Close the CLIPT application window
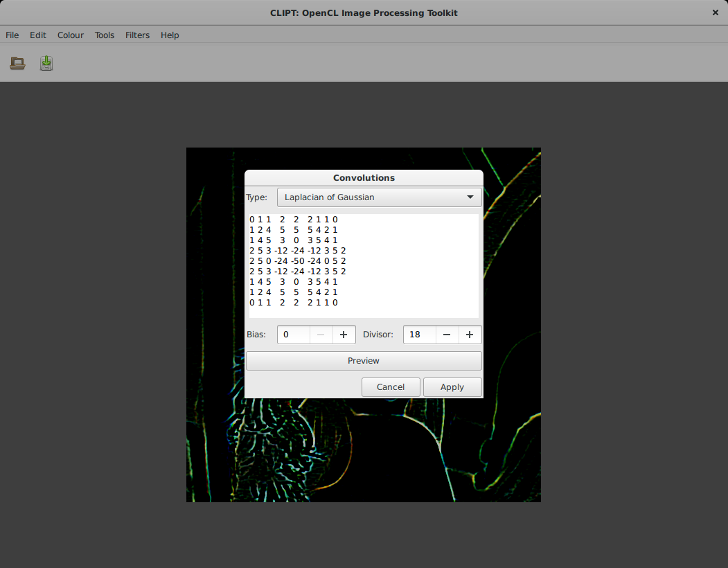728x568 pixels. [715, 12]
